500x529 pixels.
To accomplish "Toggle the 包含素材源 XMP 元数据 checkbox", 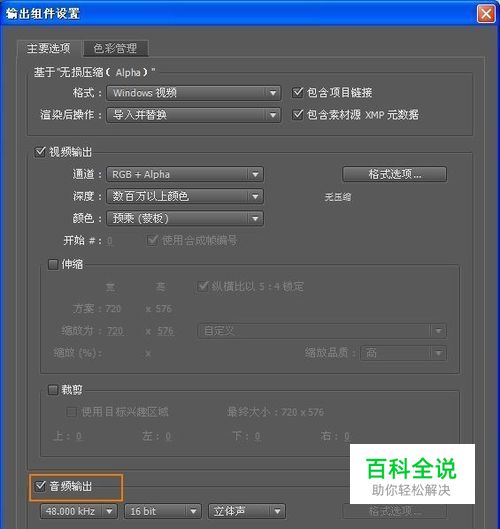I will 297,115.
